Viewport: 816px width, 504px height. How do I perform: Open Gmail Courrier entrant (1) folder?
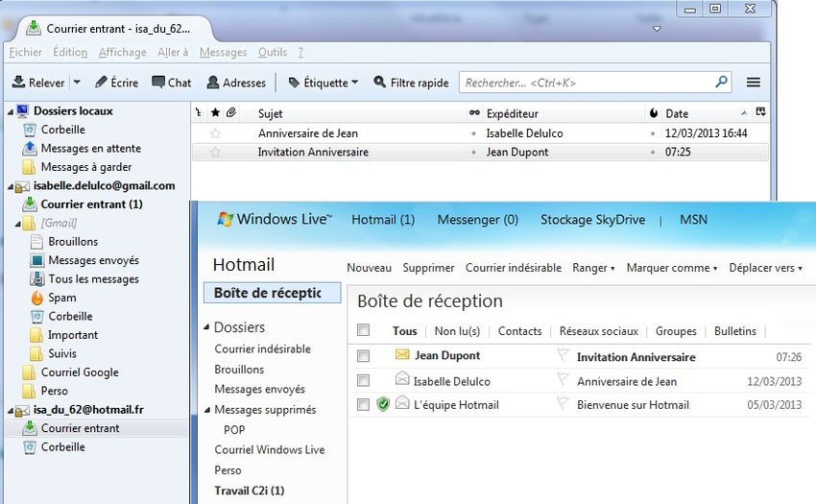pyautogui.click(x=91, y=204)
